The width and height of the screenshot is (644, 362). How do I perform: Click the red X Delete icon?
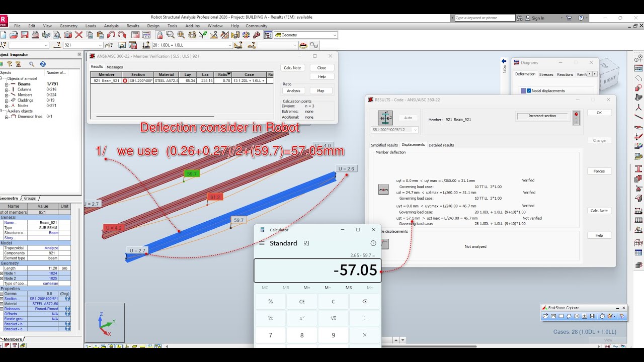pyautogui.click(x=78, y=35)
